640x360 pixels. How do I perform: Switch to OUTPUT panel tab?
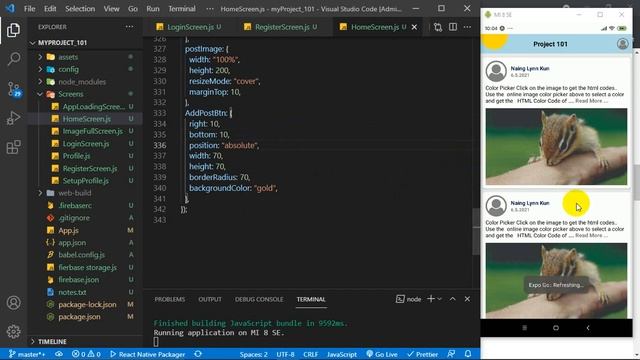[x=210, y=299]
